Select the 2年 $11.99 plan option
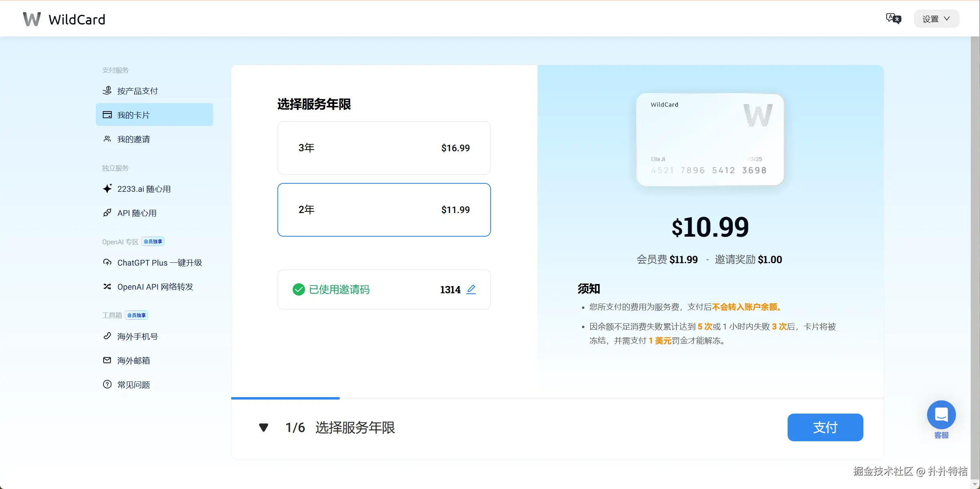Screen dimensions: 980x489 (384, 210)
